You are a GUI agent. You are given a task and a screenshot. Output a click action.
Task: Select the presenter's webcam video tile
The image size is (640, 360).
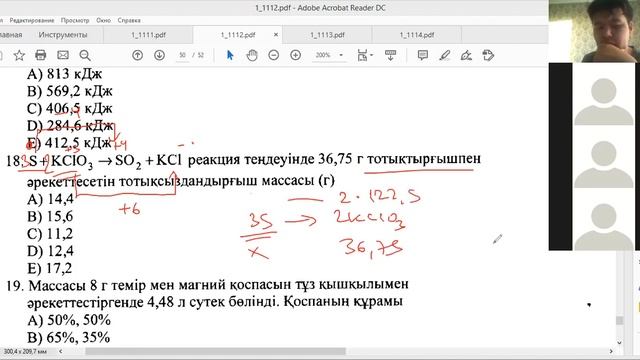coord(594,31)
